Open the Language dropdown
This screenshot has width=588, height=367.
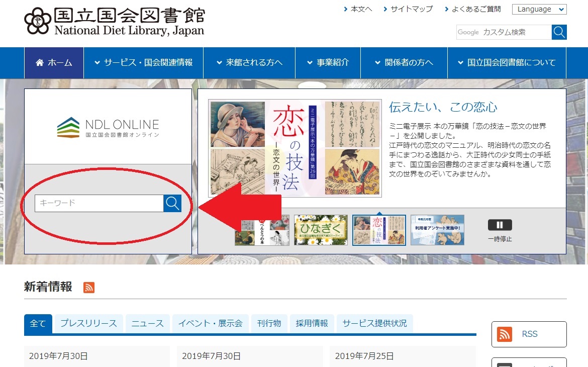tap(539, 10)
